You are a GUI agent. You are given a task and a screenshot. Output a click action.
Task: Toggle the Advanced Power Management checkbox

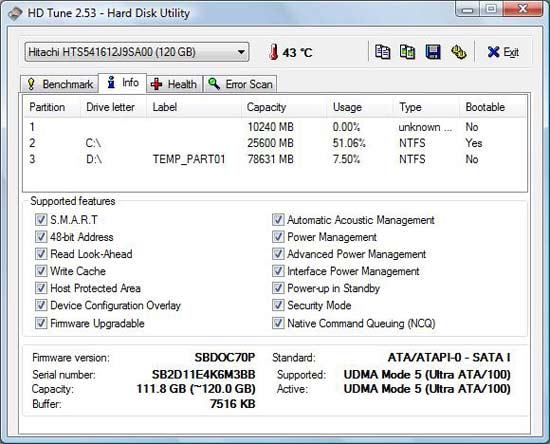point(278,254)
